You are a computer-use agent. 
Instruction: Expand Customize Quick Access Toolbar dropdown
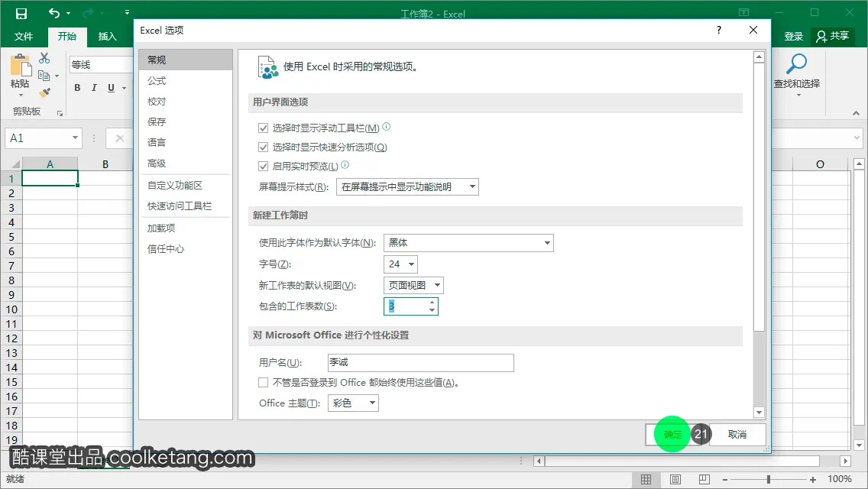[127, 12]
